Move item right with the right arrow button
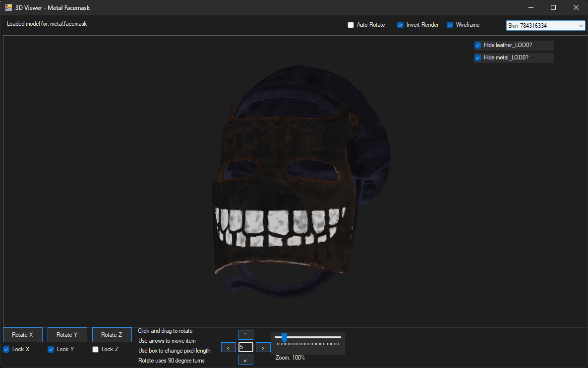The height and width of the screenshot is (368, 588). pos(263,347)
